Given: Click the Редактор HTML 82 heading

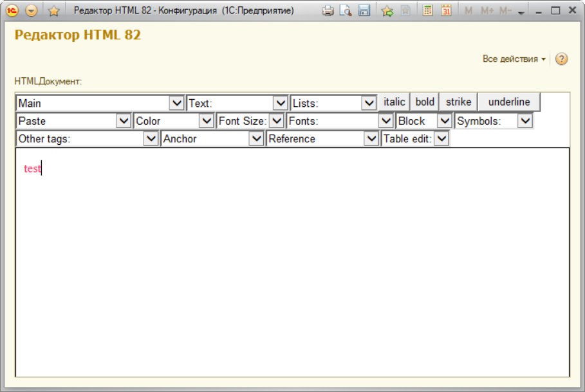Looking at the screenshot, I should tap(78, 35).
